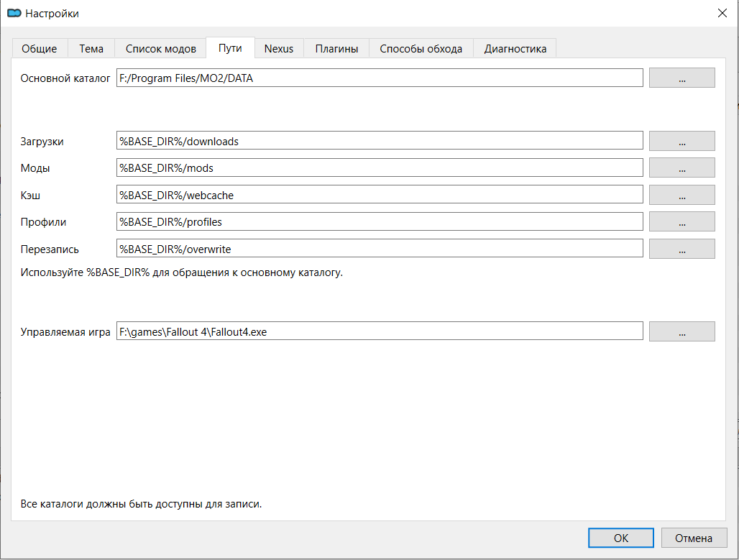
Task: Switch to the Общие tab
Action: [x=40, y=49]
